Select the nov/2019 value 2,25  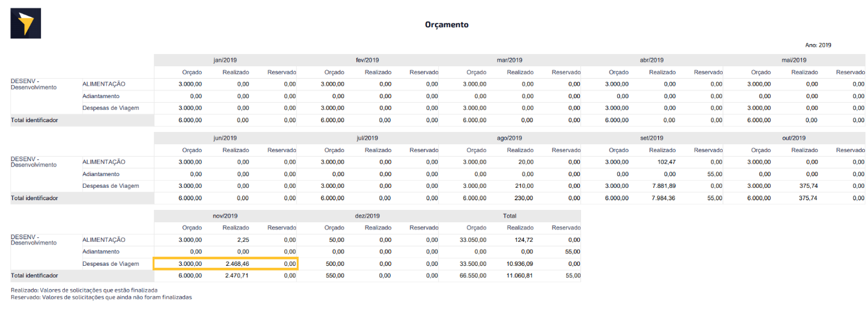click(x=243, y=240)
